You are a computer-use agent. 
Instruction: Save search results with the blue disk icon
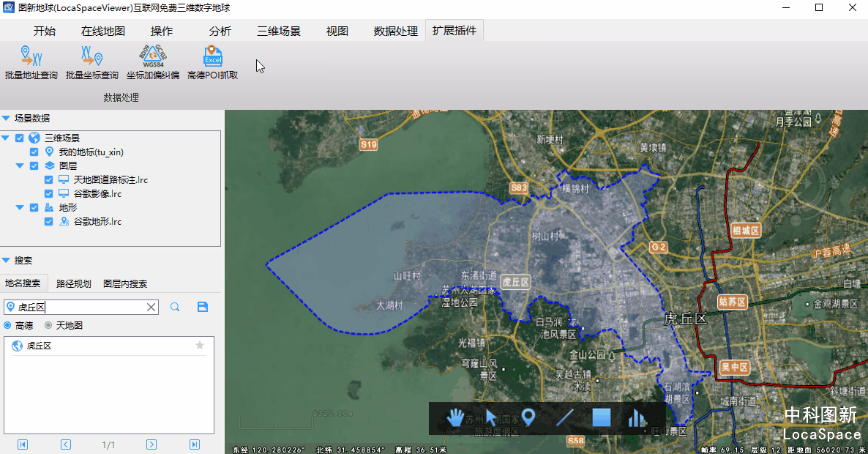click(x=203, y=307)
